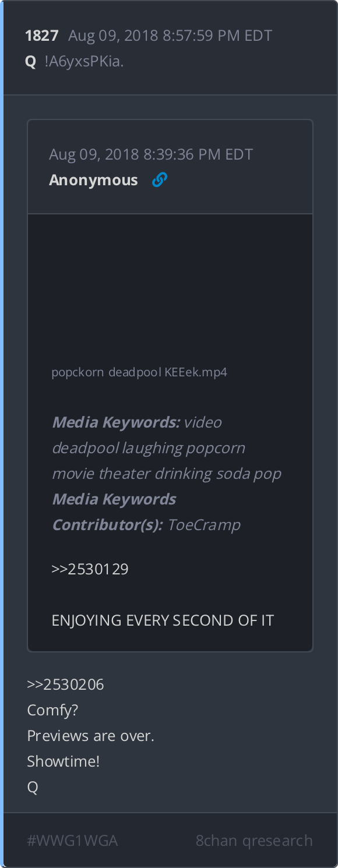
Task: Open the blank video area above the file name
Action: [170, 288]
